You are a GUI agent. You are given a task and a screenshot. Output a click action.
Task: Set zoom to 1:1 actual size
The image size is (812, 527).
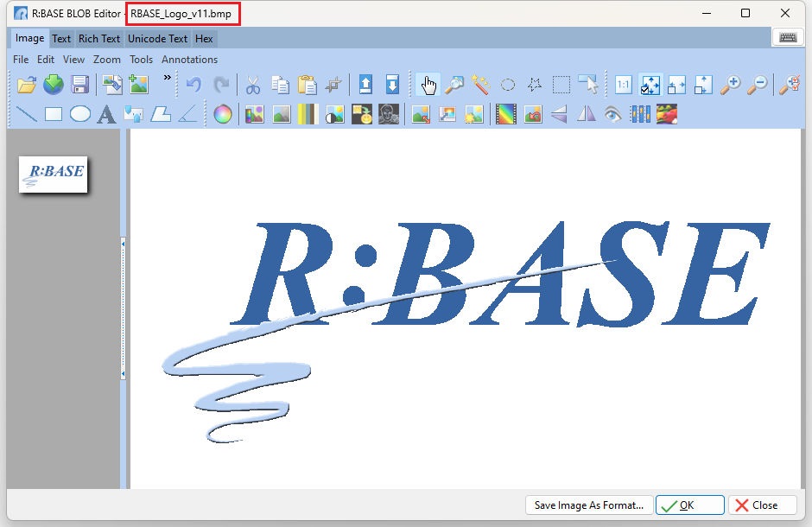(x=623, y=85)
